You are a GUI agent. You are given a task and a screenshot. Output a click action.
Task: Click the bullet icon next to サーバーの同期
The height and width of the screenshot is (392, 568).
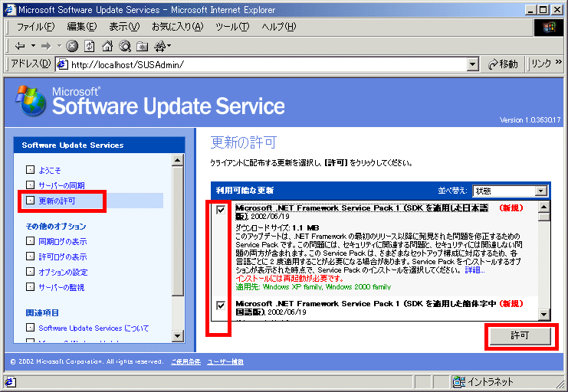(x=31, y=185)
